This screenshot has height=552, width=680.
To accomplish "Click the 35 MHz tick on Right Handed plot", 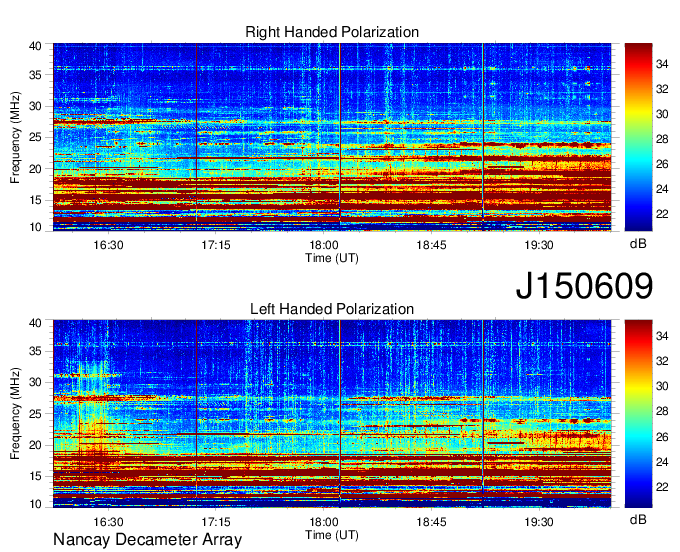I will [x=35, y=75].
